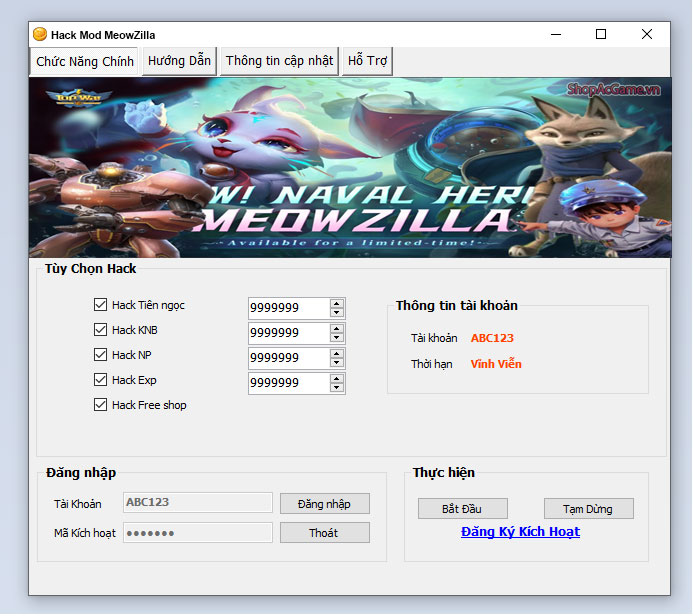Open the Đăng Ký Kích Hoạt link

tap(520, 532)
